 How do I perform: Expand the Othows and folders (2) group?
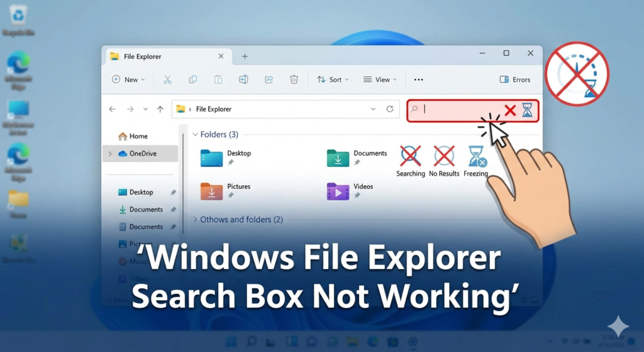(195, 219)
